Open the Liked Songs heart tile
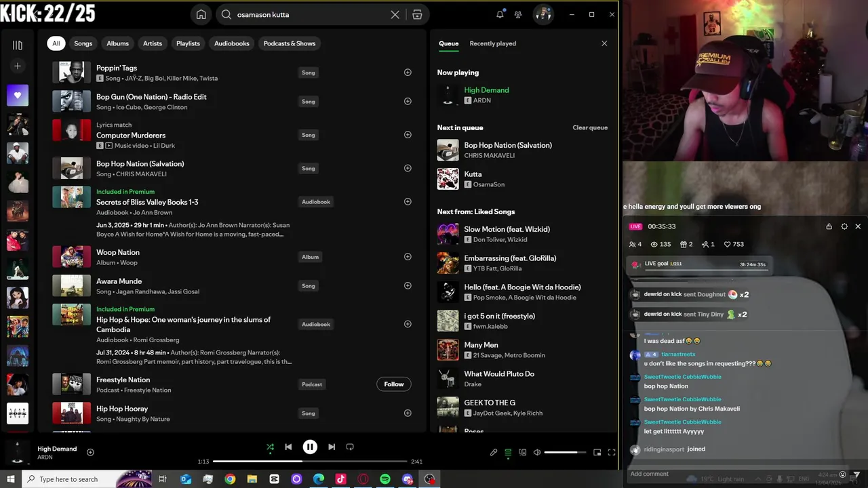This screenshot has height=488, width=868. pos(18,96)
